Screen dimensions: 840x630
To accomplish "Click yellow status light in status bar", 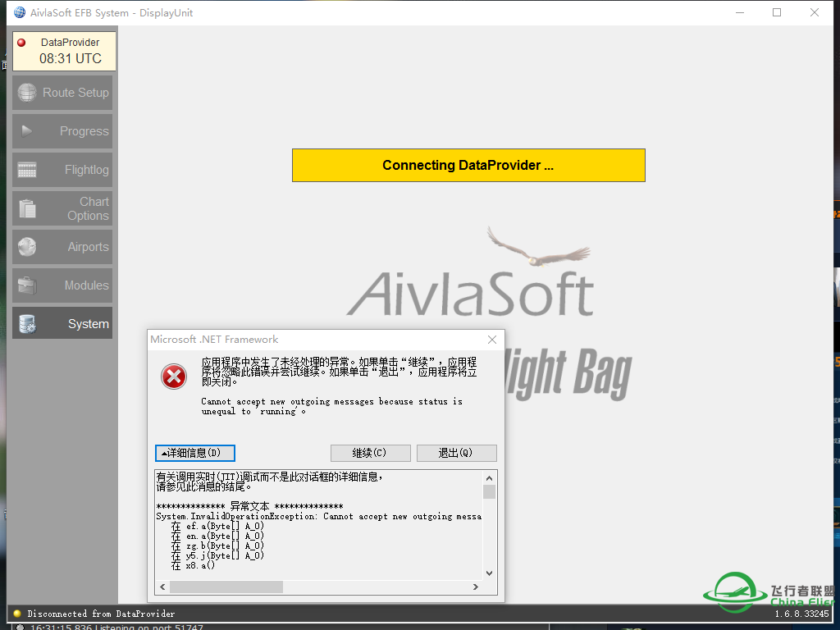I will pos(17,614).
